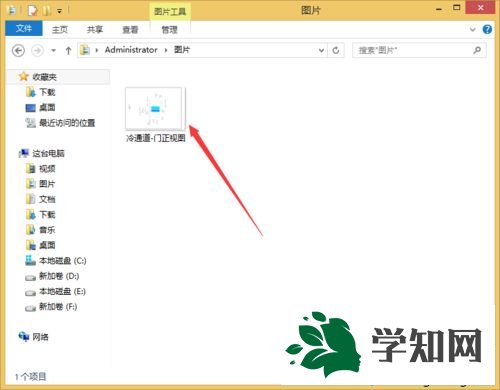The image size is (500, 390).
Task: Click the 网络 network icon
Action: click(x=24, y=337)
